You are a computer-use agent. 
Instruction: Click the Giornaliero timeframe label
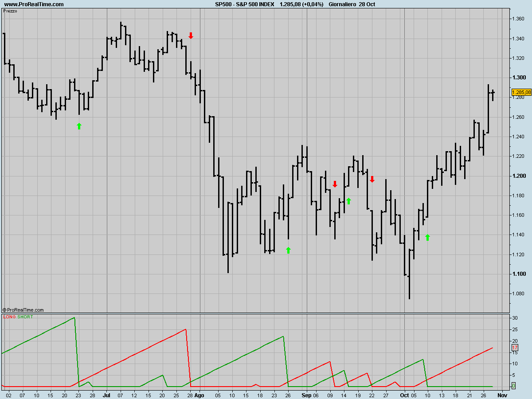point(343,4)
